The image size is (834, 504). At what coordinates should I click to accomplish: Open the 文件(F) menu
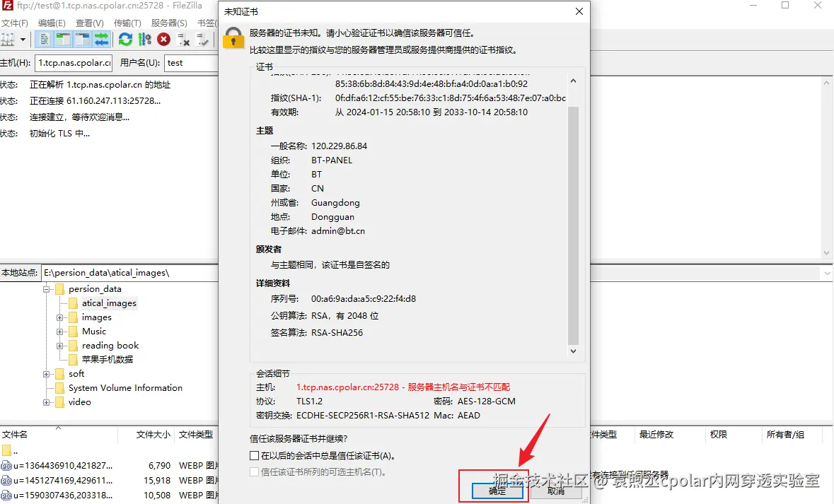tap(15, 23)
